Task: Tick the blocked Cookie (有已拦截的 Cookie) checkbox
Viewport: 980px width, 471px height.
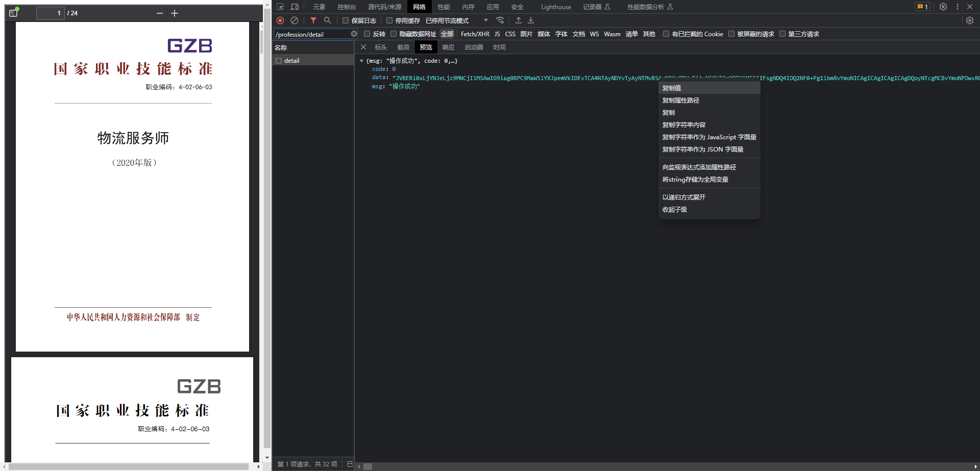Action: click(666, 34)
